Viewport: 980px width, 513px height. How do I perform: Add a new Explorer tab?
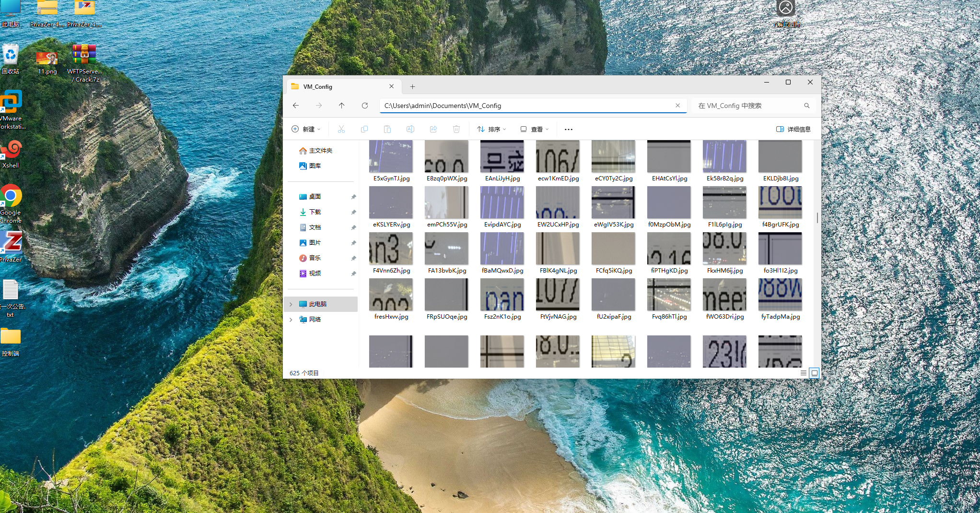click(x=412, y=87)
